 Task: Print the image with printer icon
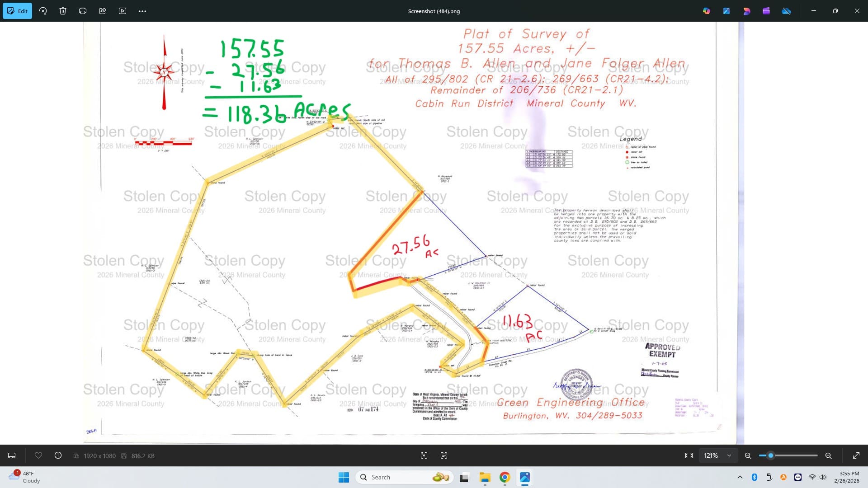click(x=83, y=11)
